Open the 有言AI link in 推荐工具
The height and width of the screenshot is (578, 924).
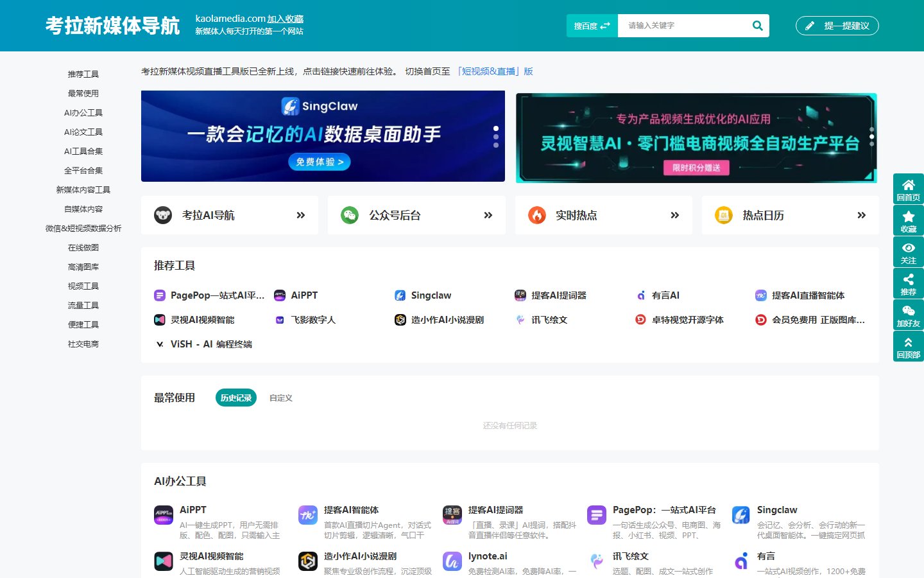[665, 295]
